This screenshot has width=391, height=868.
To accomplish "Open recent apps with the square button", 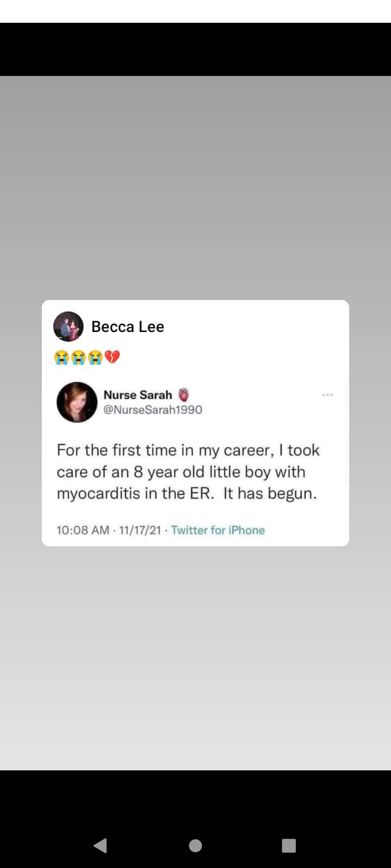I will pyautogui.click(x=289, y=845).
